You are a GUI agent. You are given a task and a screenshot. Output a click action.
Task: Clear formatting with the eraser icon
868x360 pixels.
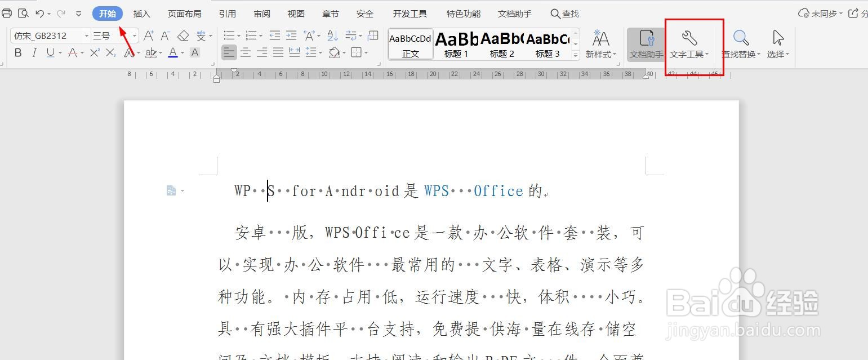183,35
